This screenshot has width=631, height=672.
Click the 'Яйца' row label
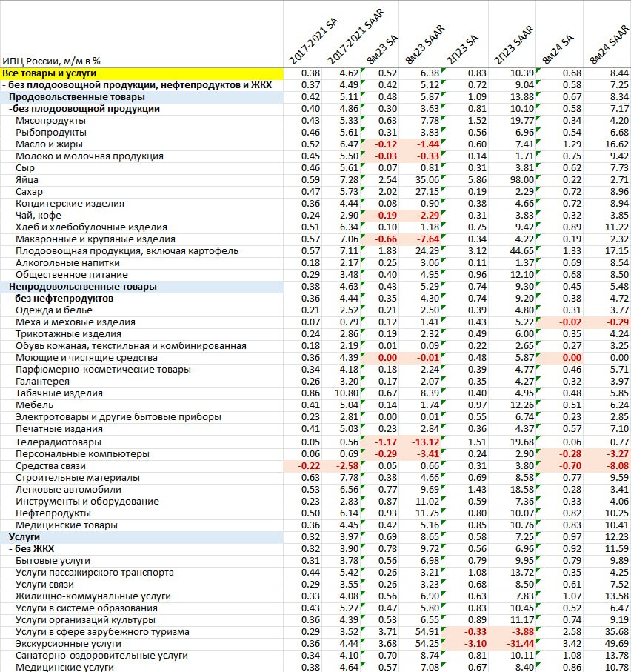coord(27,180)
